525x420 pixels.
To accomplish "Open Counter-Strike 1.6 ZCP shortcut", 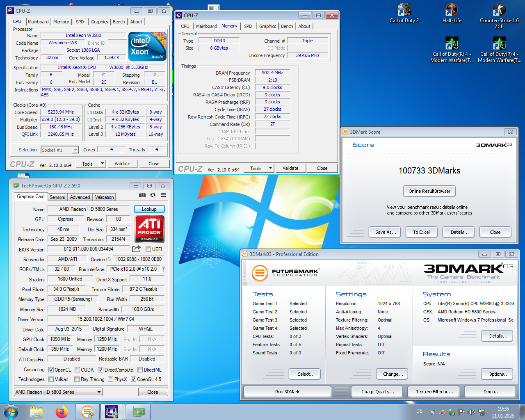I will [499, 16].
